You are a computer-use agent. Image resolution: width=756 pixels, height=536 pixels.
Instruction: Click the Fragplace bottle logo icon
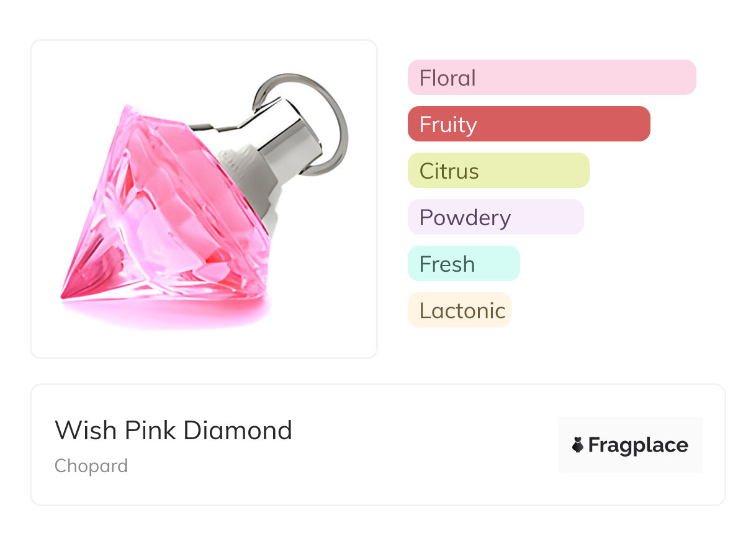click(578, 445)
